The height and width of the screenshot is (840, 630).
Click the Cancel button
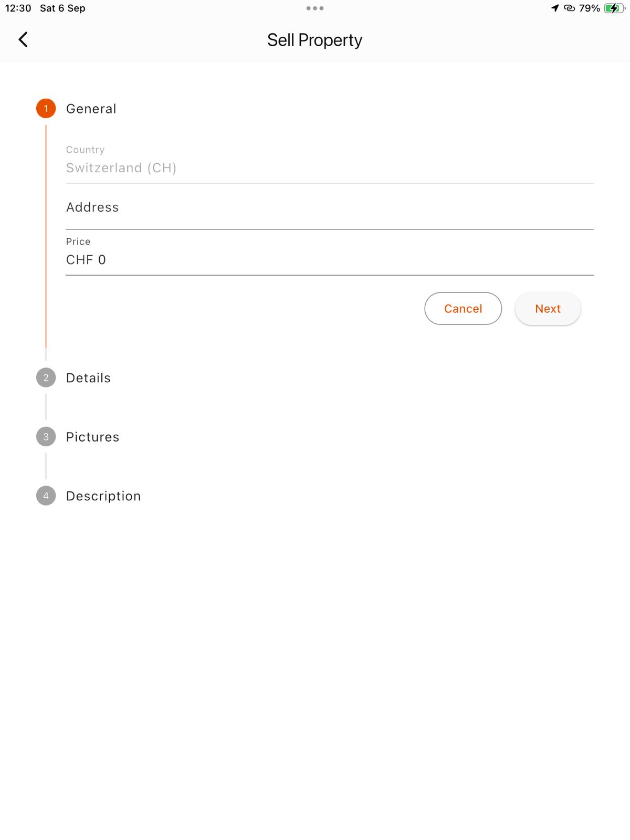point(463,309)
